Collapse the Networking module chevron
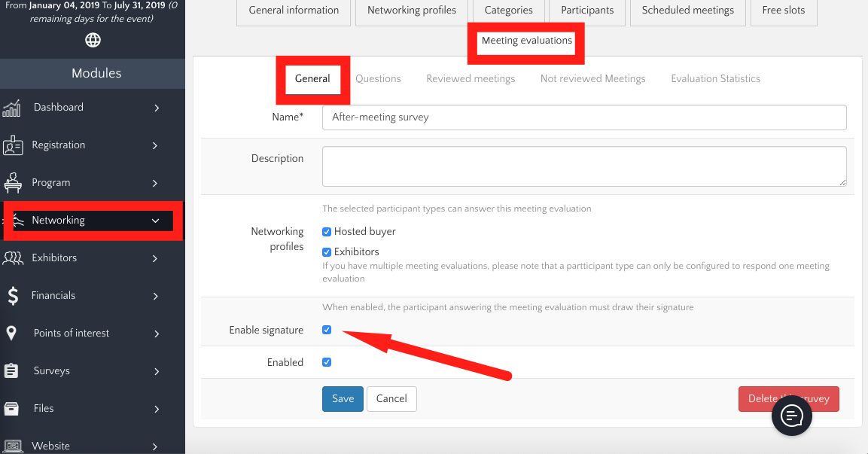This screenshot has width=868, height=454. pyautogui.click(x=156, y=221)
